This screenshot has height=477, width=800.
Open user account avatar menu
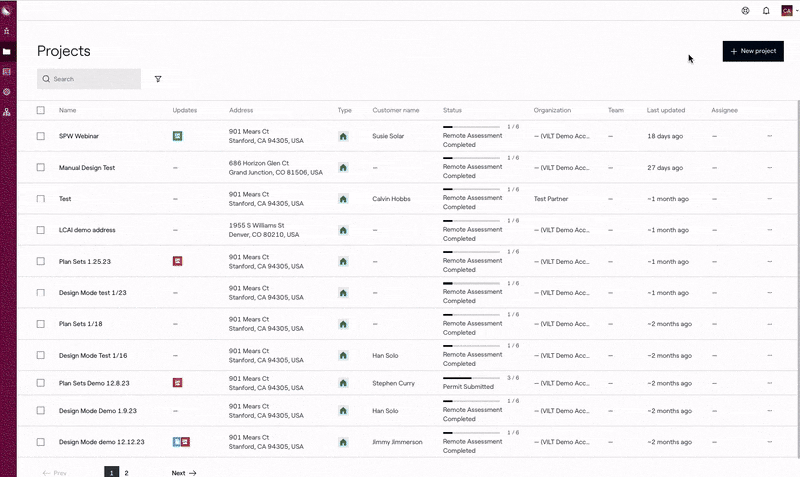click(x=787, y=11)
